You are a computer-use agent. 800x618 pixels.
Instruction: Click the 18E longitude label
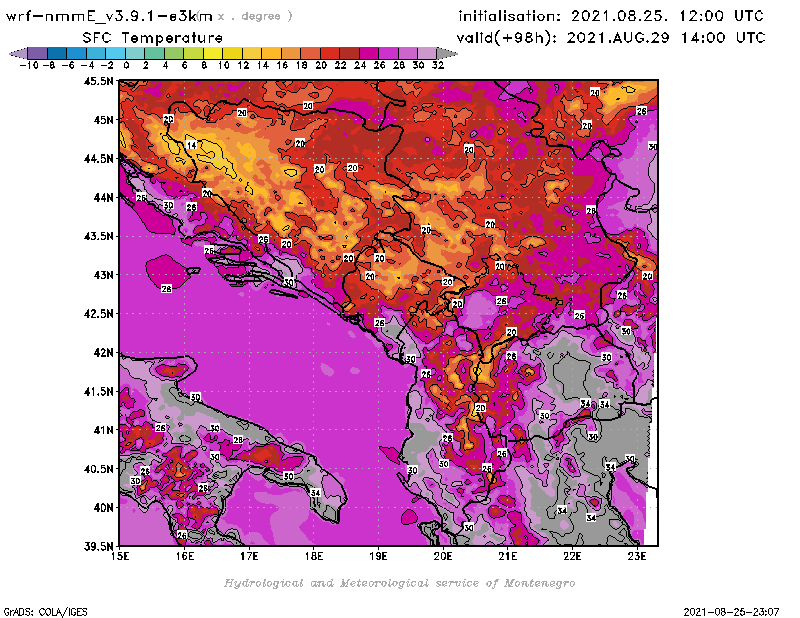pos(314,556)
